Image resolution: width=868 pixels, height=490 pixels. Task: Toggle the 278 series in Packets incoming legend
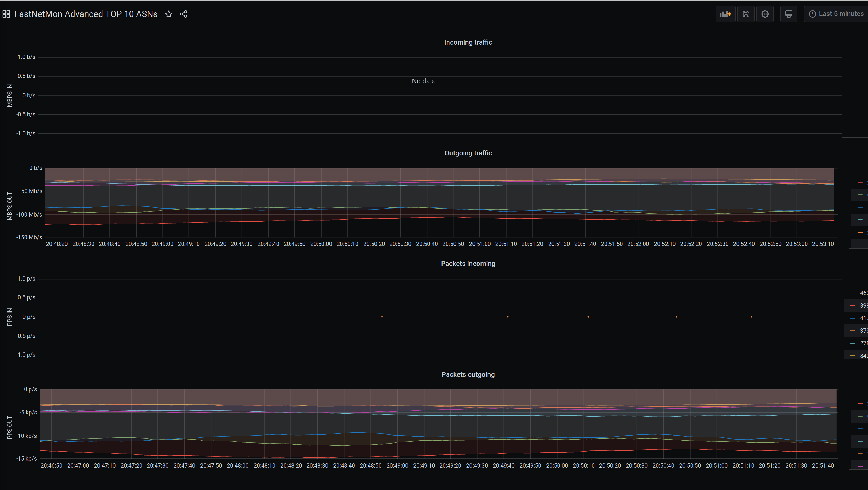click(863, 343)
